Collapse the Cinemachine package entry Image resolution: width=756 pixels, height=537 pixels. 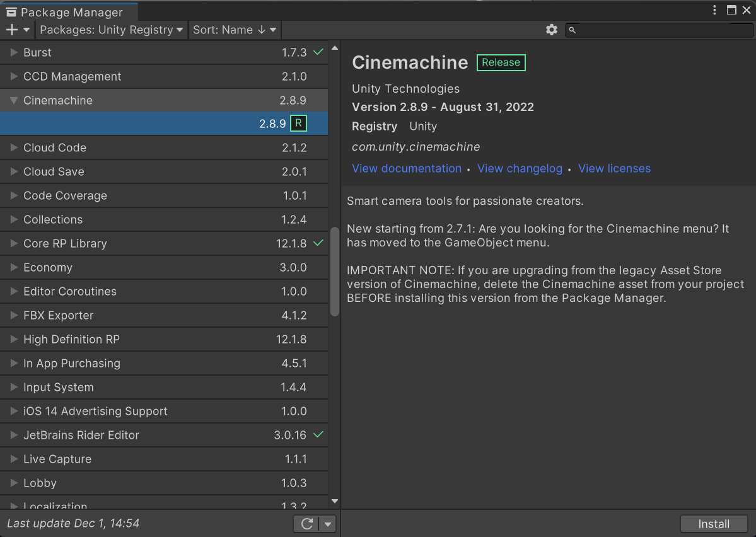click(14, 100)
